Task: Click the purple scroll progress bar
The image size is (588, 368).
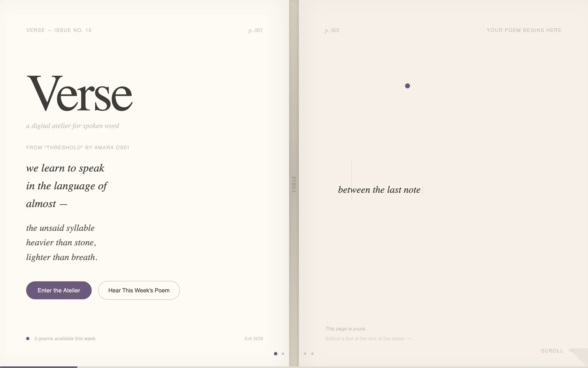Action: (39, 367)
